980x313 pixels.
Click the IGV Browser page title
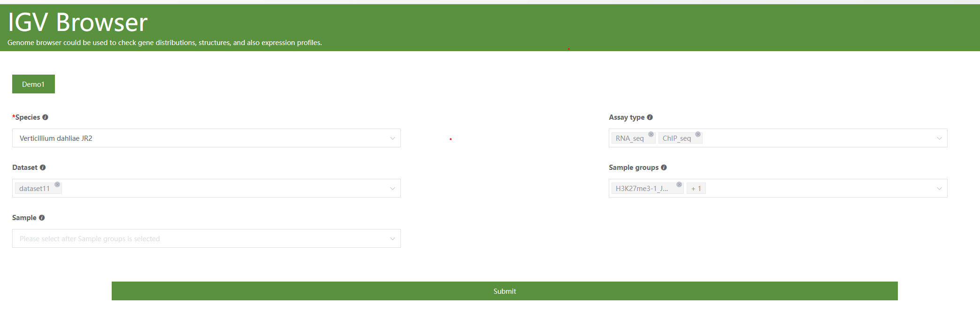[78, 22]
